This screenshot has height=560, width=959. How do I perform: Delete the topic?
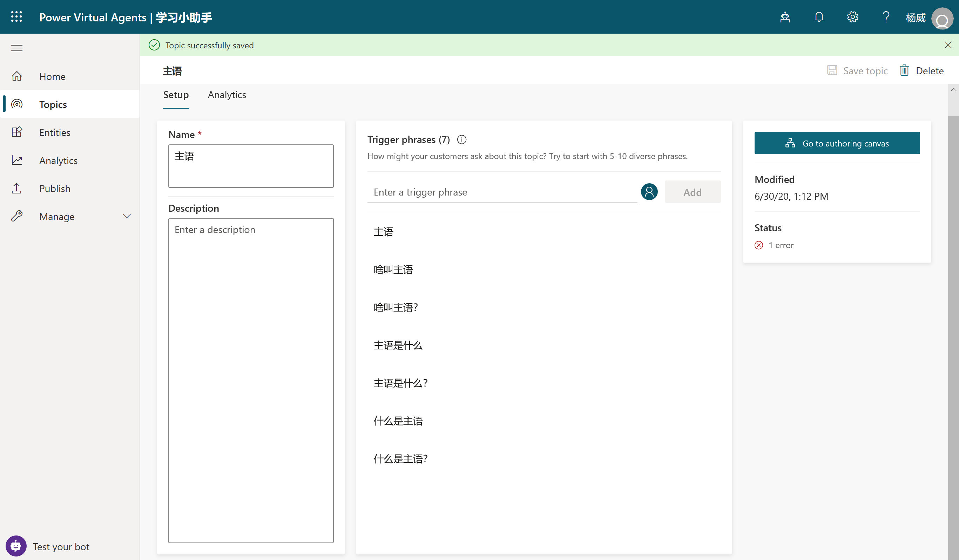(x=921, y=71)
